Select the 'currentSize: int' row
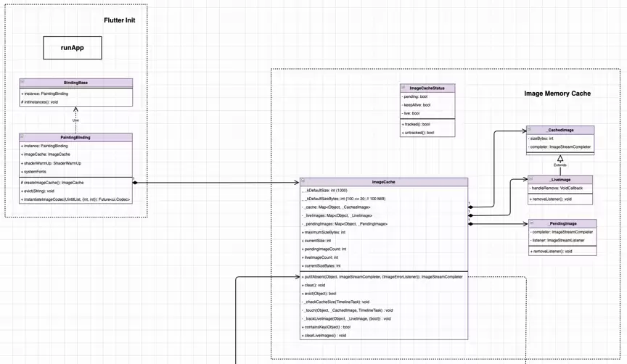 pyautogui.click(x=384, y=241)
